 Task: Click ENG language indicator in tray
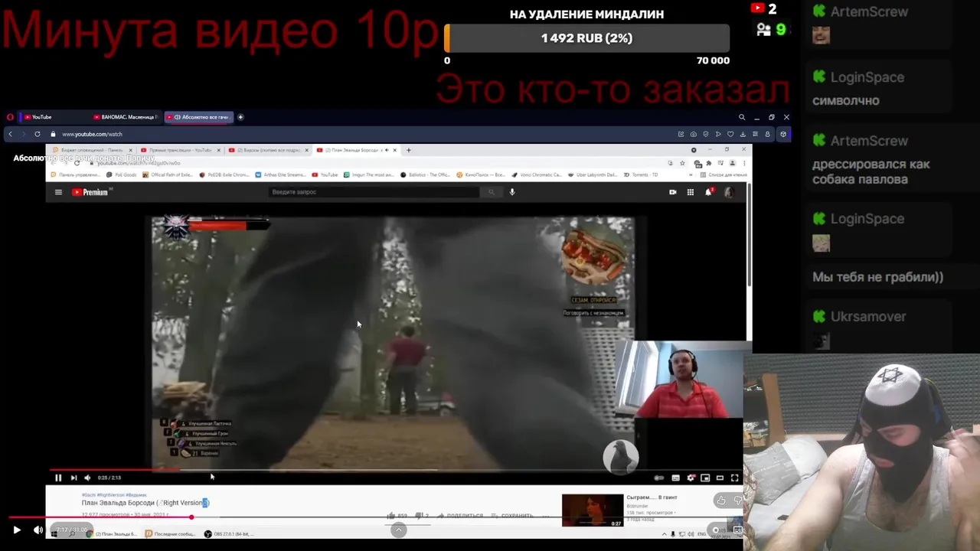point(701,534)
